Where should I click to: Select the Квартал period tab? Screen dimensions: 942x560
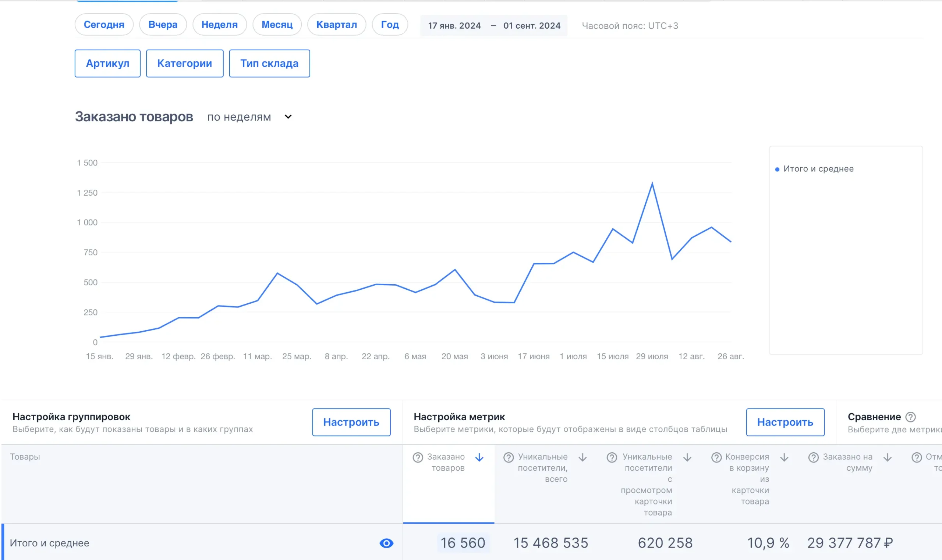pyautogui.click(x=336, y=25)
